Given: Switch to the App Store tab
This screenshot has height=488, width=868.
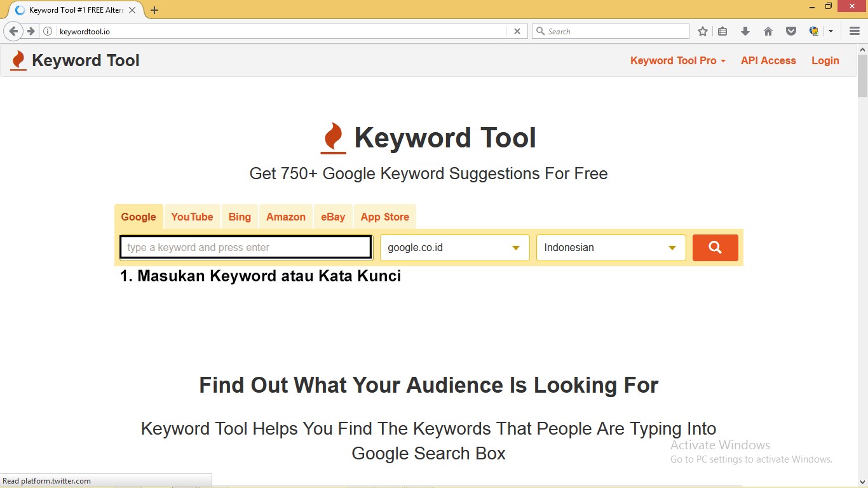Looking at the screenshot, I should pyautogui.click(x=385, y=217).
